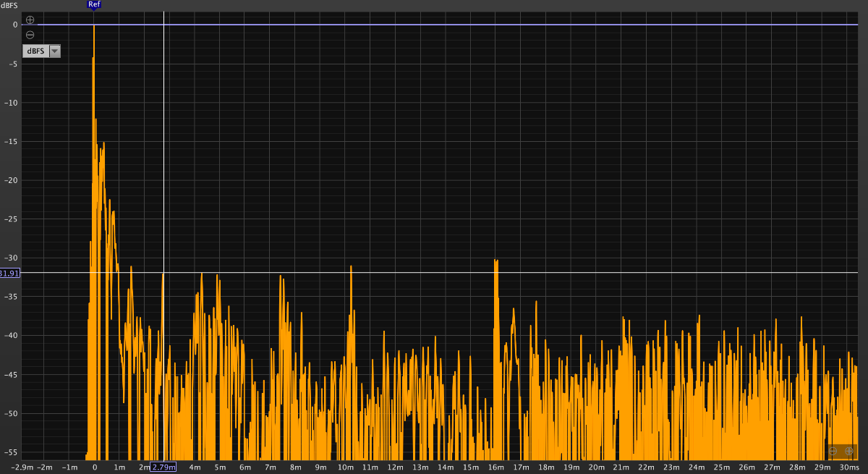This screenshot has height=474, width=868.
Task: Click the -55 label on level axis
Action: pos(10,452)
